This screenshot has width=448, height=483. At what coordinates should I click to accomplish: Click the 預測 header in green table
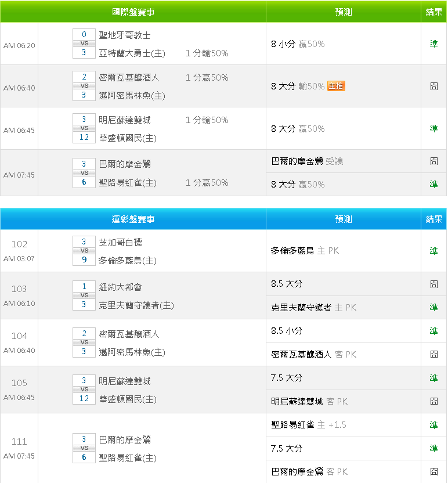click(344, 12)
